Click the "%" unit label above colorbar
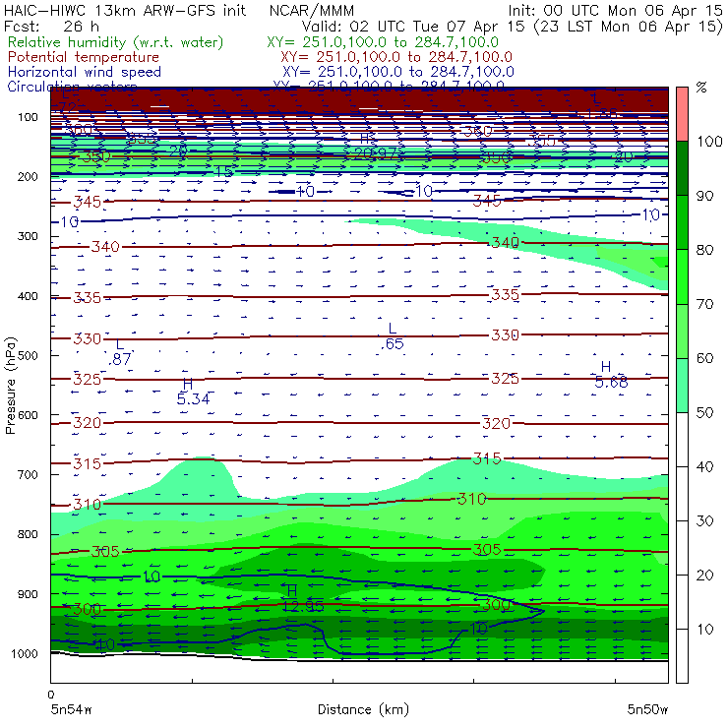The image size is (728, 728). coord(701,88)
